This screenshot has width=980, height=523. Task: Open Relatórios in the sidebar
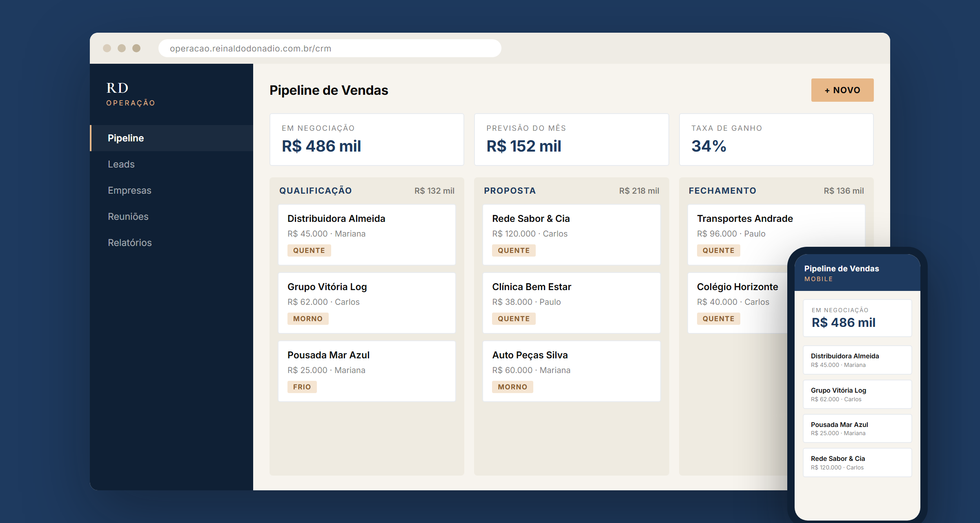(171, 243)
